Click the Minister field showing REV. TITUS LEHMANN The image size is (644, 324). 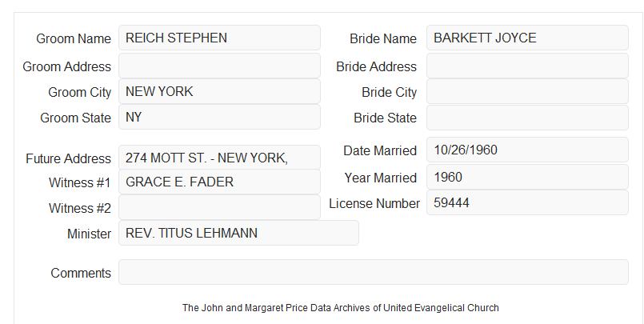tap(238, 233)
